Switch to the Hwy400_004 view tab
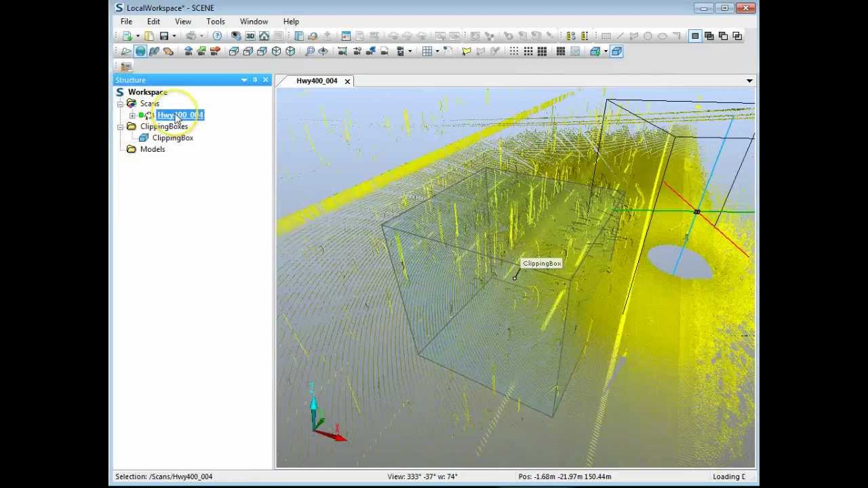Image resolution: width=868 pixels, height=488 pixels. (x=317, y=81)
